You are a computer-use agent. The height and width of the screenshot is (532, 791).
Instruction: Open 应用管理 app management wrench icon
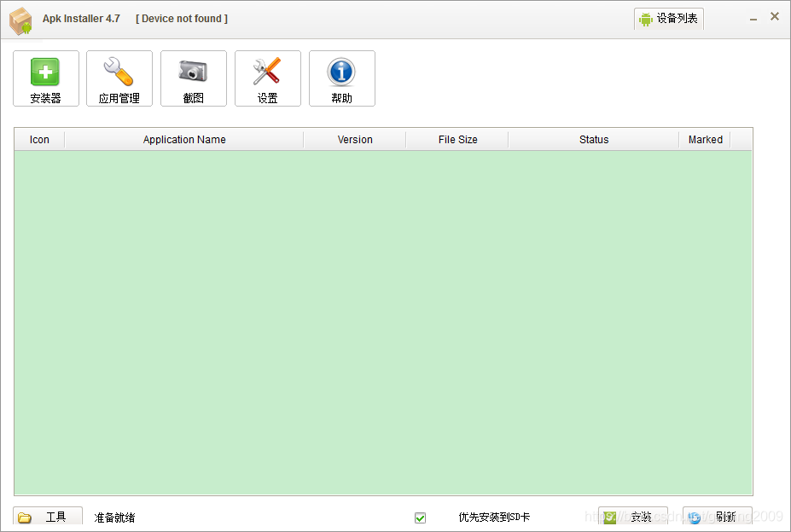click(119, 72)
